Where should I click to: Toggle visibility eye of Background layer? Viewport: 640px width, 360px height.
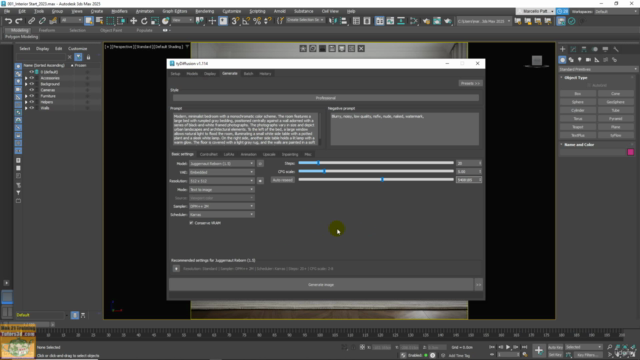click(x=31, y=84)
